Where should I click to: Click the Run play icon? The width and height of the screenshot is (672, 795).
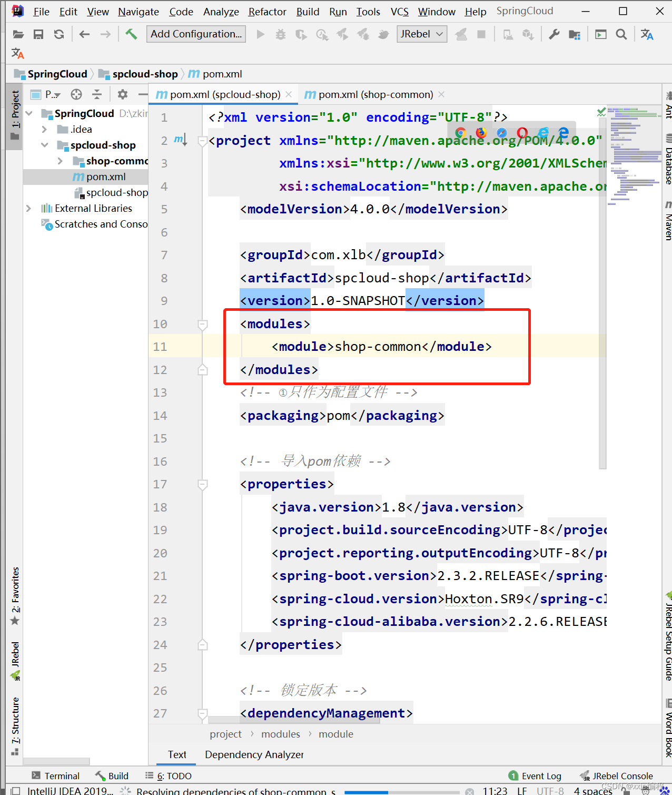coord(260,34)
